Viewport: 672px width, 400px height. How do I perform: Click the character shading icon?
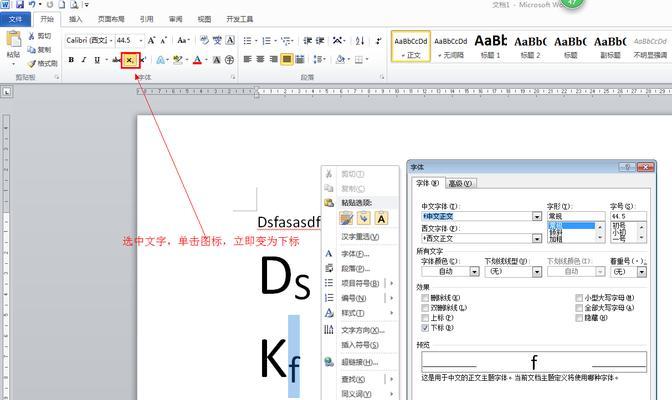pyautogui.click(x=217, y=60)
